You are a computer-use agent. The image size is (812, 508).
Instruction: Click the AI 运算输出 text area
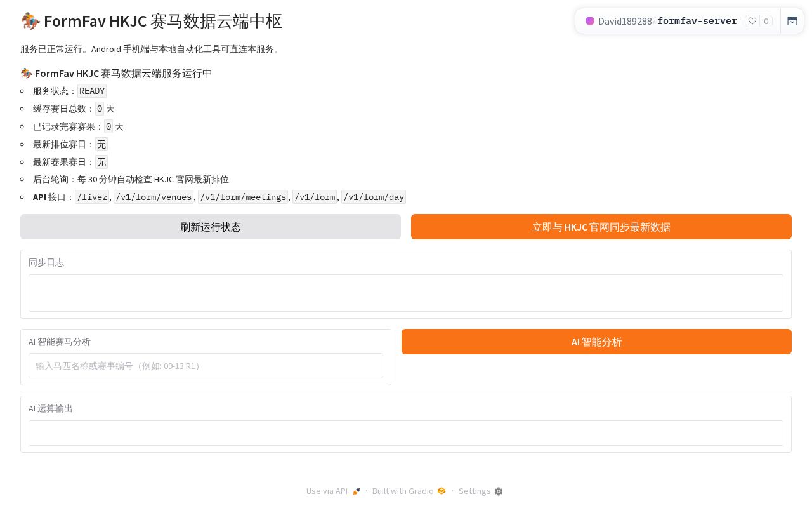(406, 433)
